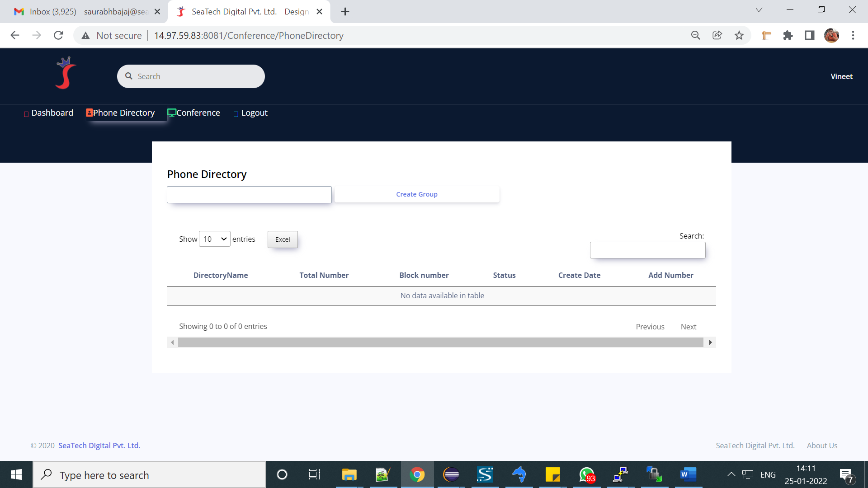The image size is (868, 488).
Task: Click the SeaTech seahorse logo
Action: (x=66, y=73)
